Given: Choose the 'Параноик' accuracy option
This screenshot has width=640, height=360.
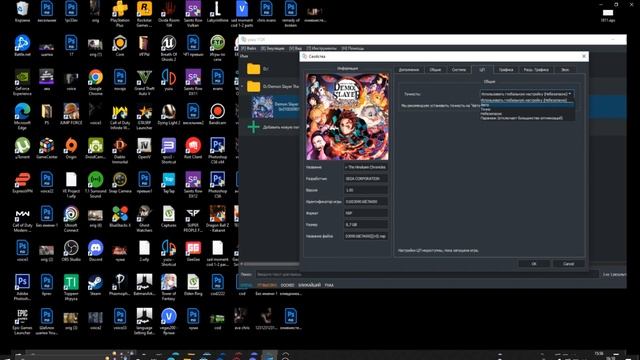Looking at the screenshot, I should pos(527,118).
